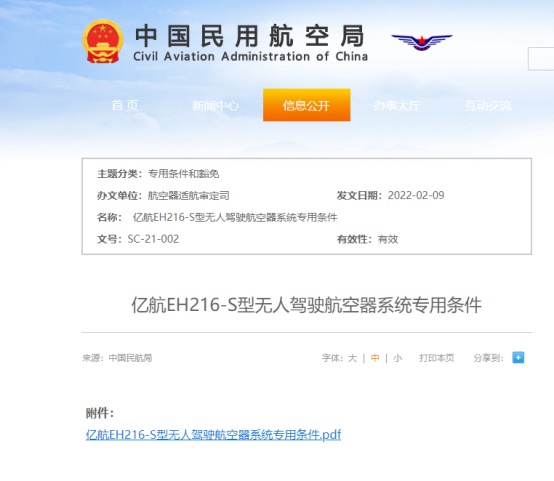Click the 中国民用航空局 Chinese site title
The height and width of the screenshot is (481, 554).
(x=250, y=36)
